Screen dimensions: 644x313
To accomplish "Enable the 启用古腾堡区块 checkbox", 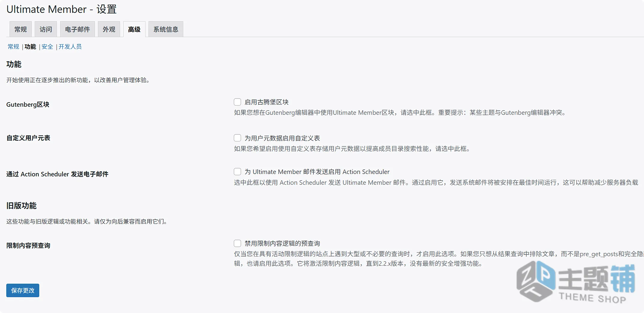I will (237, 102).
